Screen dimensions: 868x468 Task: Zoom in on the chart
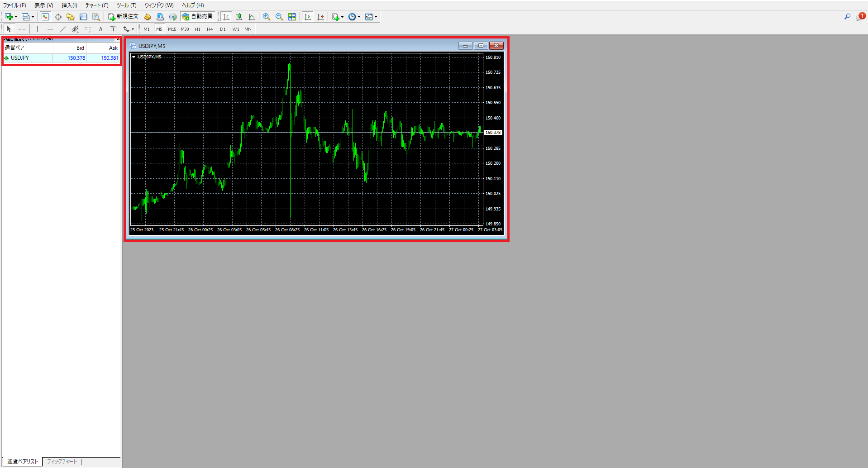[267, 17]
